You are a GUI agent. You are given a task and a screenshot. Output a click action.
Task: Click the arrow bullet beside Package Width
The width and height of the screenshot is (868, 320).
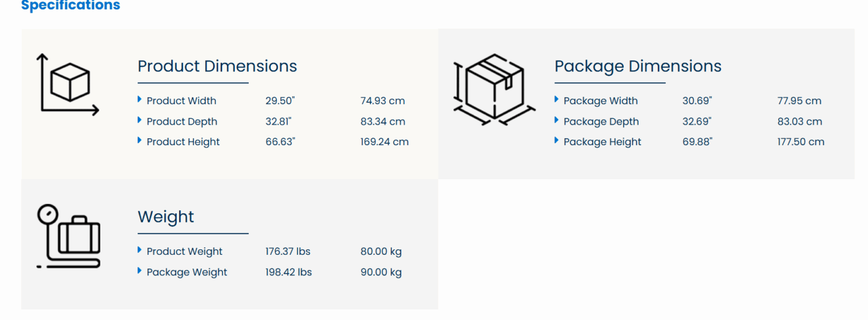point(557,99)
